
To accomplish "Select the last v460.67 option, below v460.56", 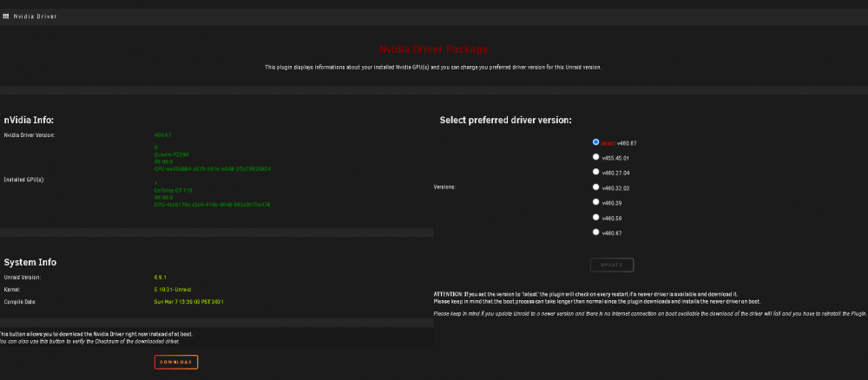I will (596, 233).
